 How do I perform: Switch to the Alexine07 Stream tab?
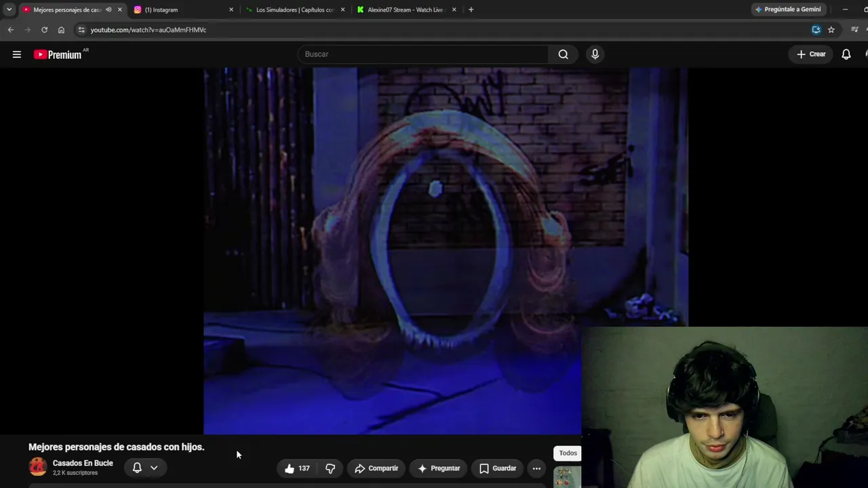pyautogui.click(x=407, y=9)
